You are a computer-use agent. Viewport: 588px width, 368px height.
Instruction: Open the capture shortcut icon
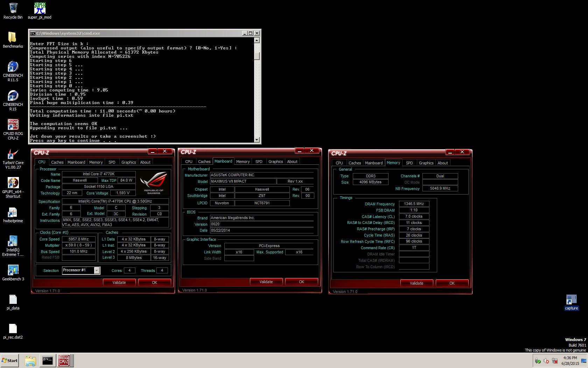coord(571,302)
